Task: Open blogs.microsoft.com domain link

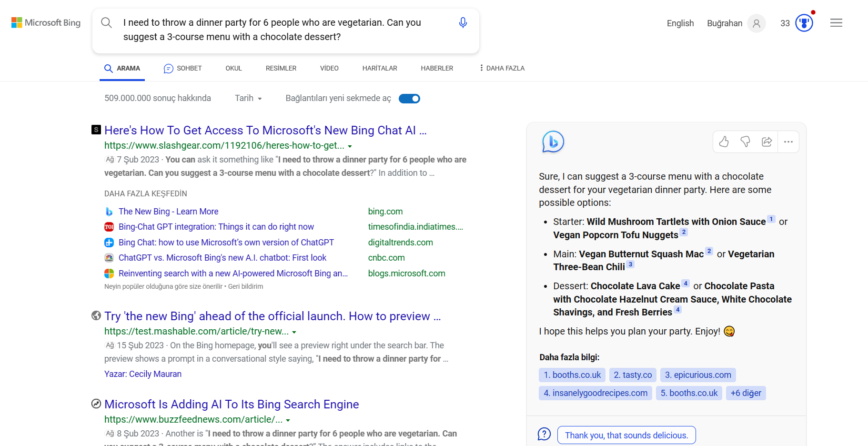Action: pyautogui.click(x=406, y=274)
